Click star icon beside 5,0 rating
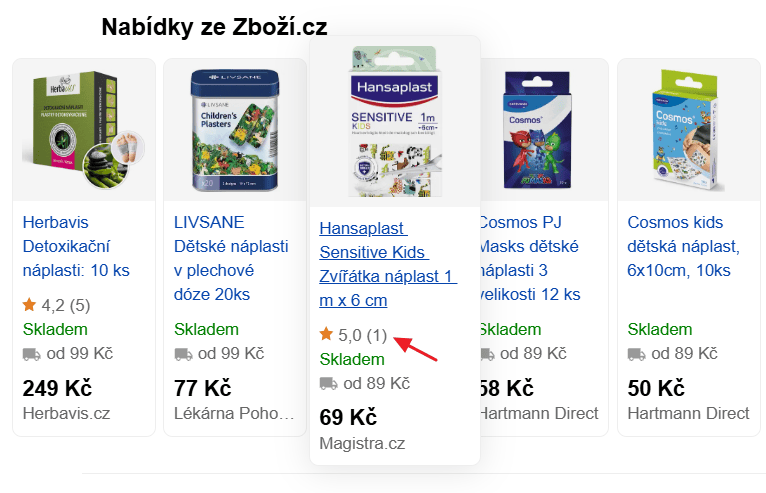 [326, 334]
